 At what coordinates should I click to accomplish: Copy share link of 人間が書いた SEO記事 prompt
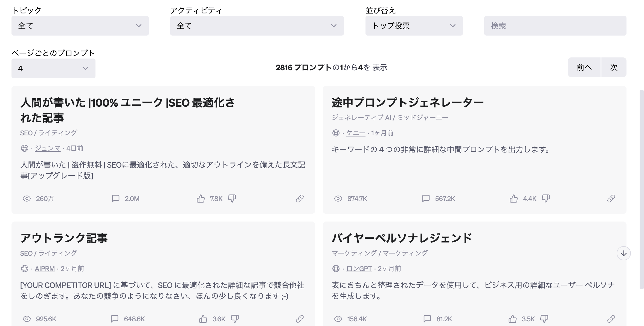coord(300,199)
